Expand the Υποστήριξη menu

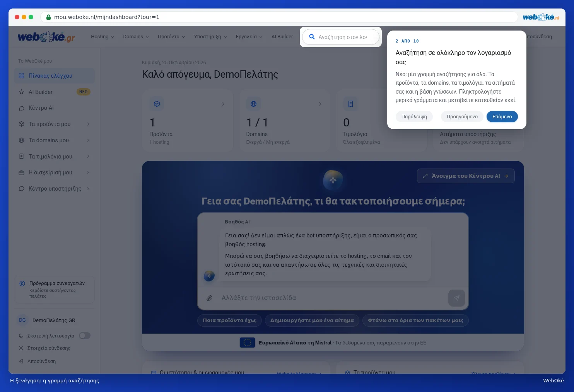coord(210,37)
